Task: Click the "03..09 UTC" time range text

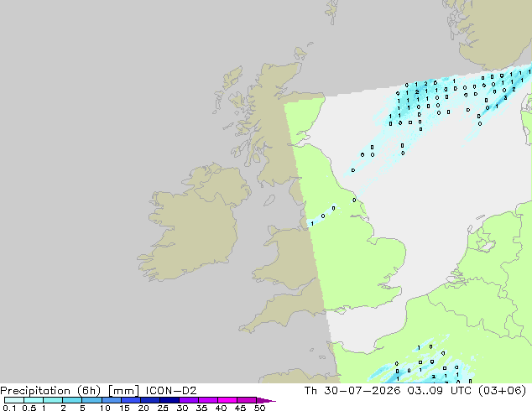Action: click(x=440, y=391)
